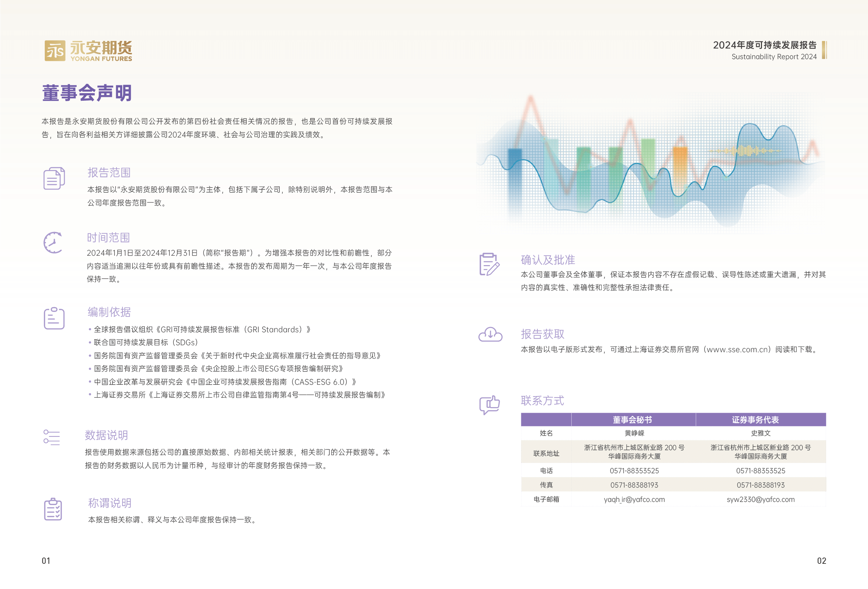
Task: Click the 报告获取 heading
Action: coord(543,334)
